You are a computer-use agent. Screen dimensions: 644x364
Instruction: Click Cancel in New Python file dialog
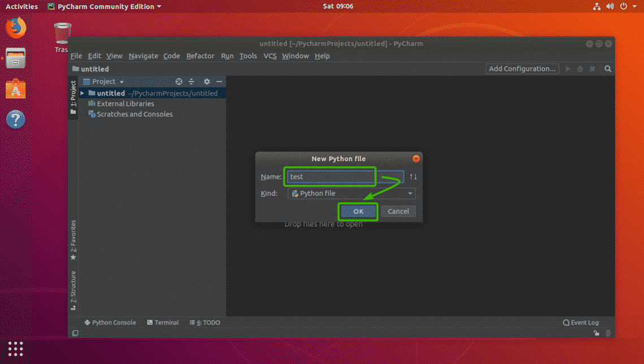tap(398, 211)
